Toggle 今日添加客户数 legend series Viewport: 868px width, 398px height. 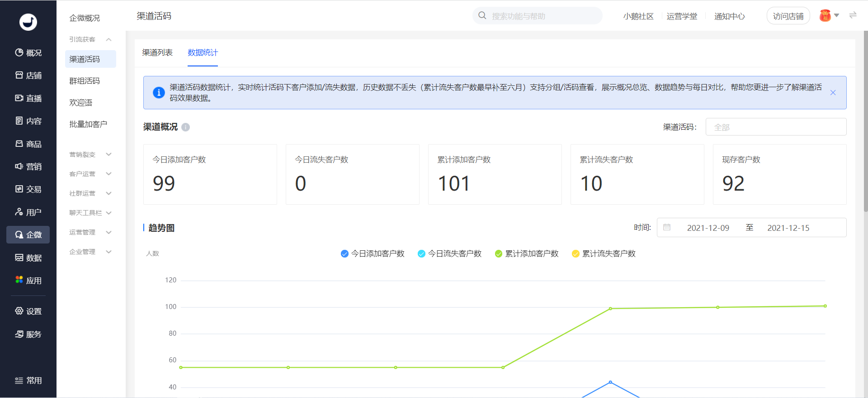[x=373, y=254]
